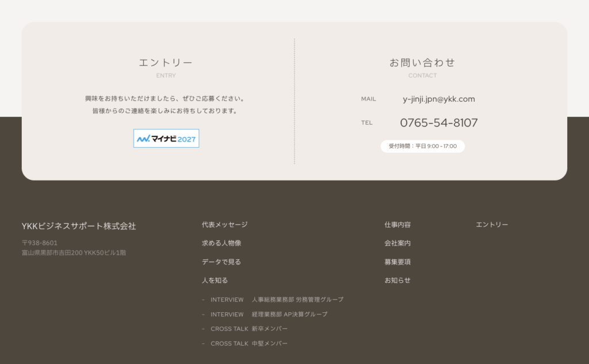Select the データで見る footer link
Image resolution: width=589 pixels, height=364 pixels.
coord(221,262)
